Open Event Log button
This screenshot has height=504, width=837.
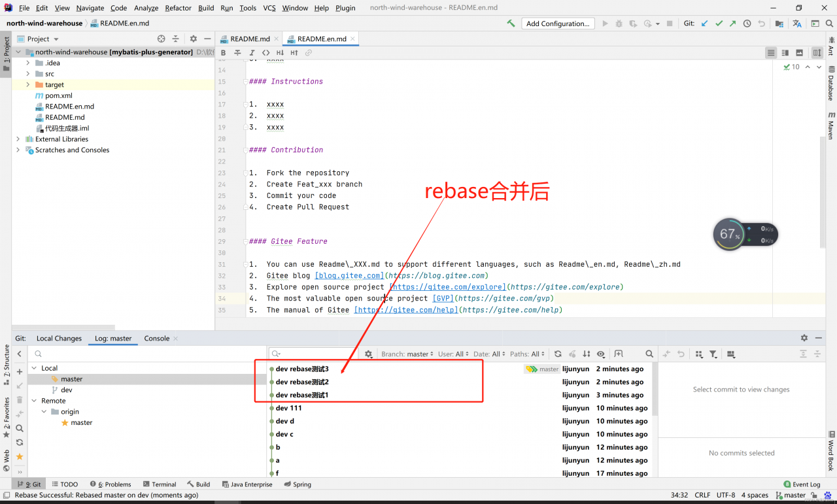[802, 484]
